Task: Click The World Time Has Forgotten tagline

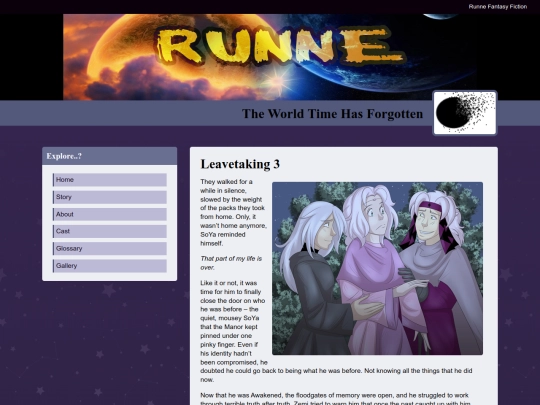Action: (x=332, y=114)
